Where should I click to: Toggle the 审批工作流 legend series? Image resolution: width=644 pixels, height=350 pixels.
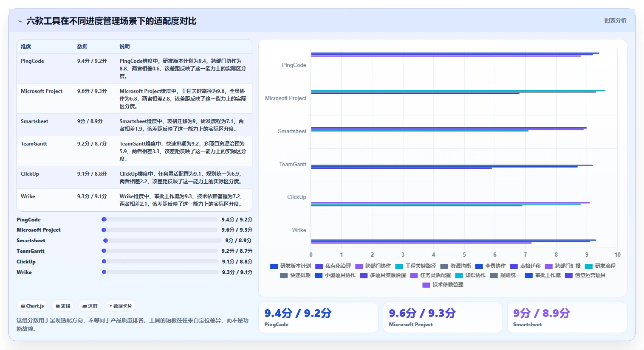[542, 275]
